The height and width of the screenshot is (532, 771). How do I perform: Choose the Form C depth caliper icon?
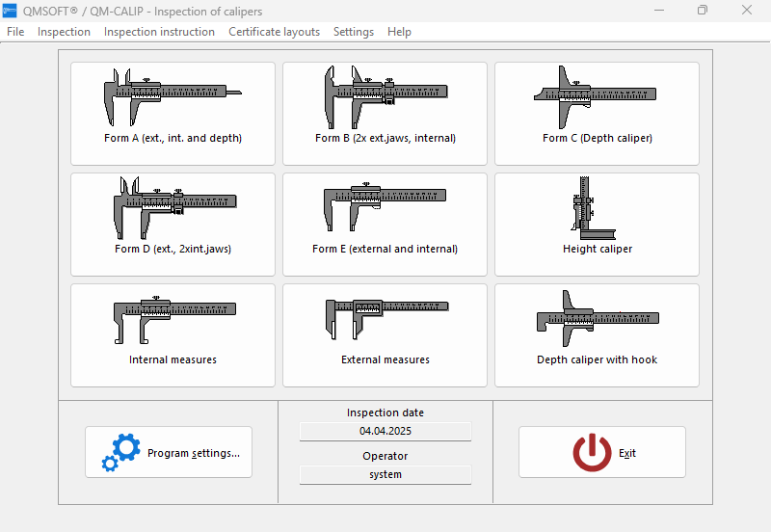tap(597, 114)
